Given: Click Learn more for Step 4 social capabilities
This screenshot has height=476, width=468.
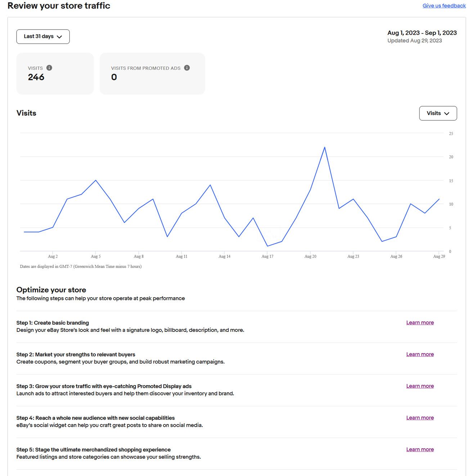Looking at the screenshot, I should pos(420,418).
